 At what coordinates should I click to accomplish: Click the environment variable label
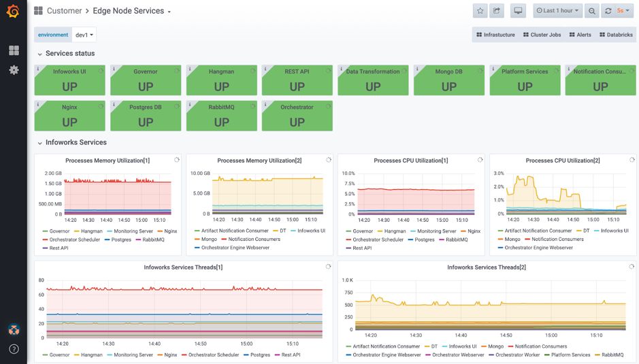[53, 35]
